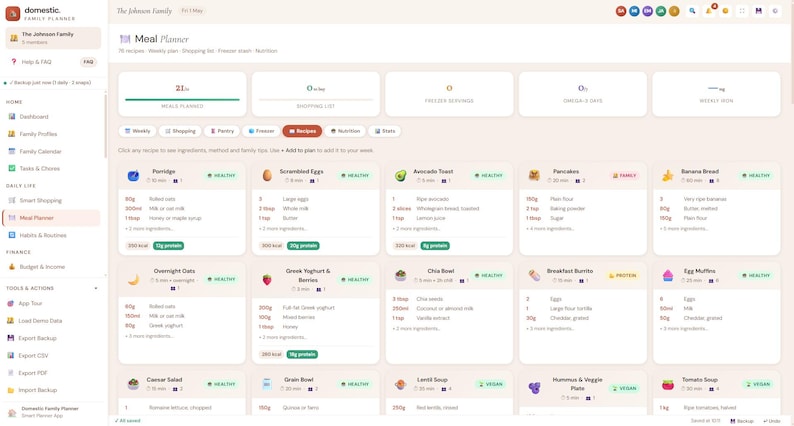
Task: Click the FAQ badge button
Action: tap(88, 62)
